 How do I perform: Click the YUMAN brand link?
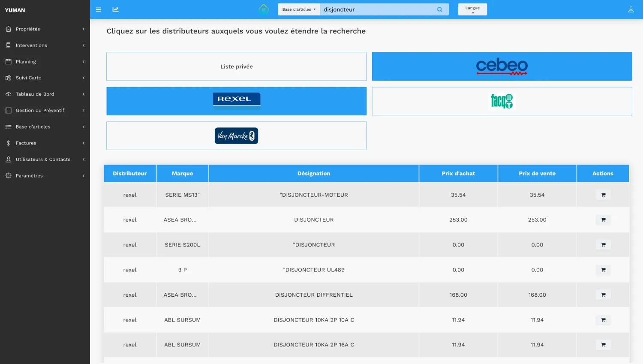[x=15, y=10]
